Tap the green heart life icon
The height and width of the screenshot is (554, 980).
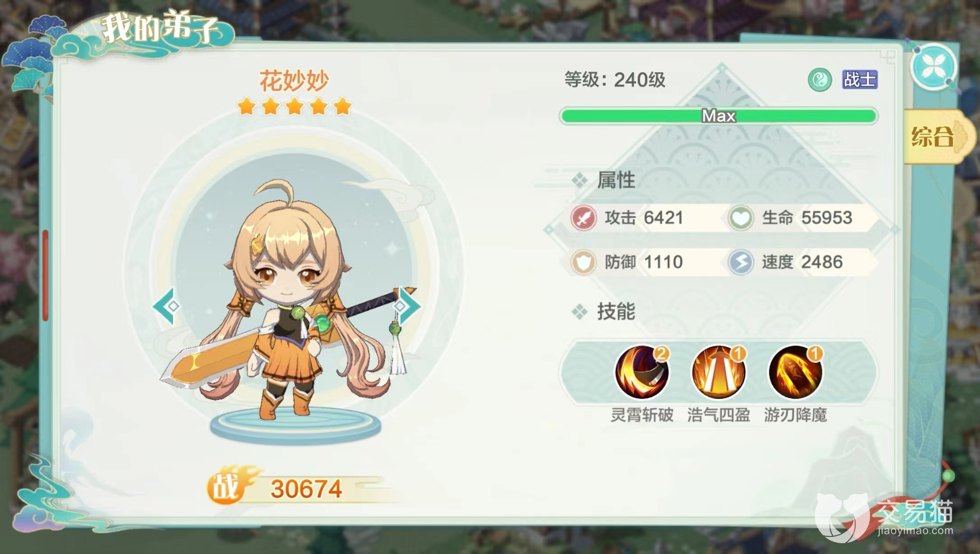click(741, 218)
